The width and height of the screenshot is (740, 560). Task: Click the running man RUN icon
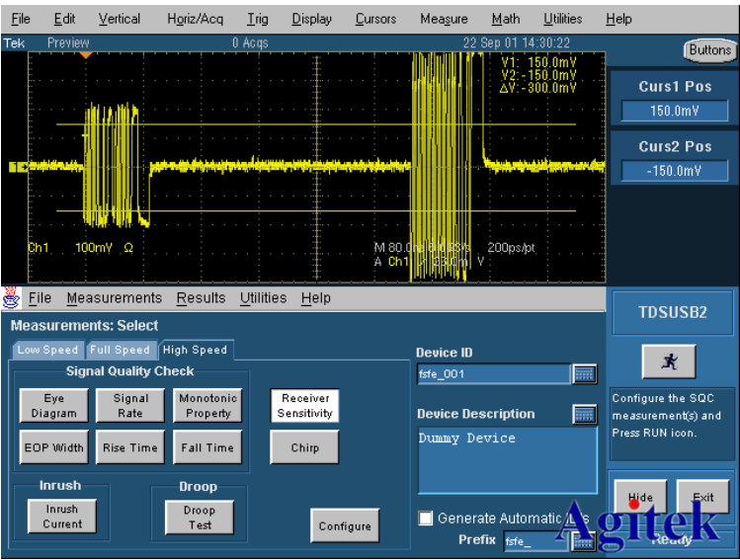click(669, 362)
